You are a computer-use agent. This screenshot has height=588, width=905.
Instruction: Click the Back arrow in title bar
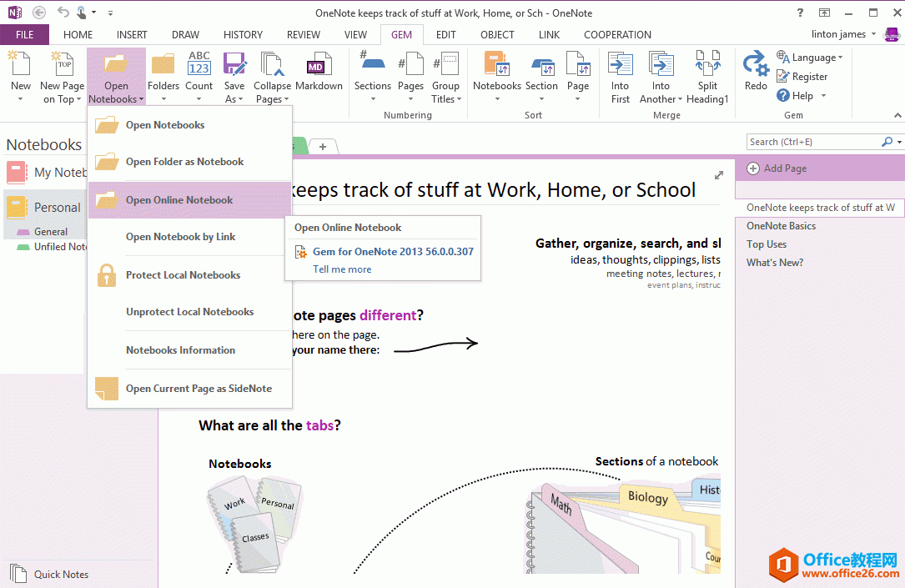click(38, 13)
